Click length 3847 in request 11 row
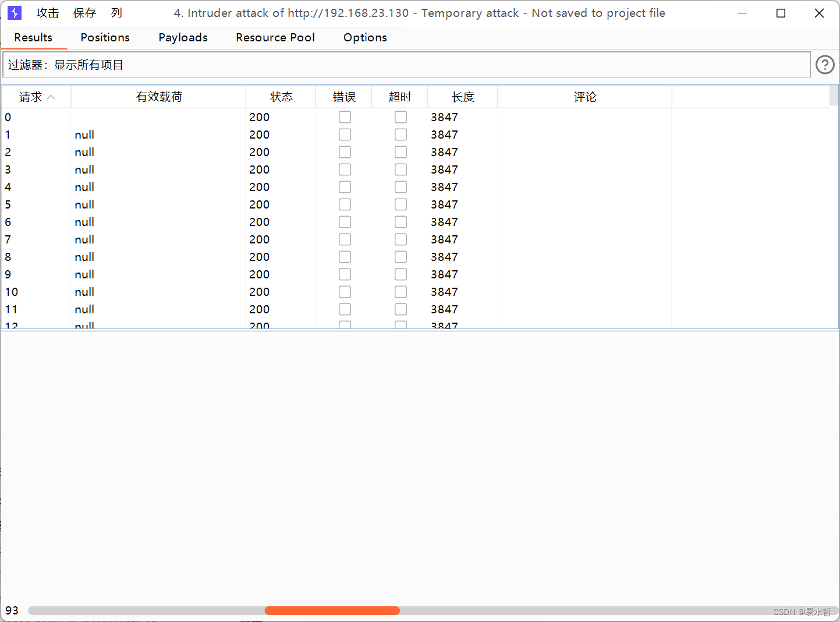The image size is (840, 622). pos(444,309)
